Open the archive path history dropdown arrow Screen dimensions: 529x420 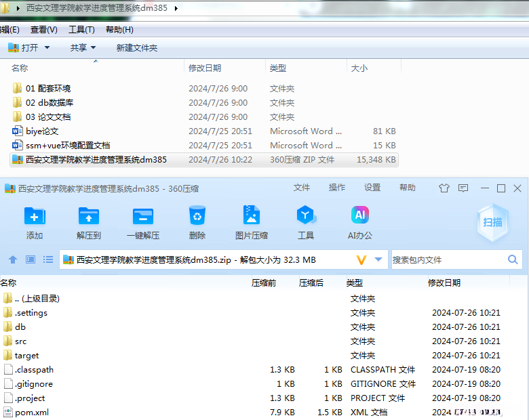[378, 259]
